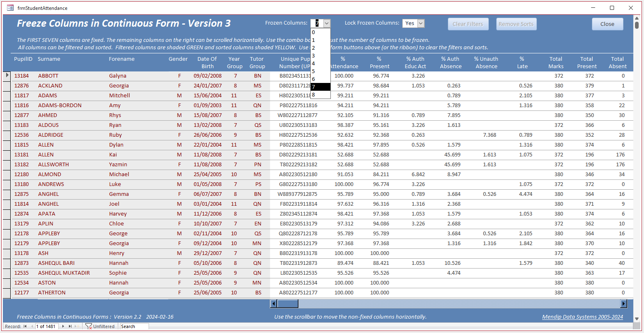Click the Forename column header

point(121,59)
